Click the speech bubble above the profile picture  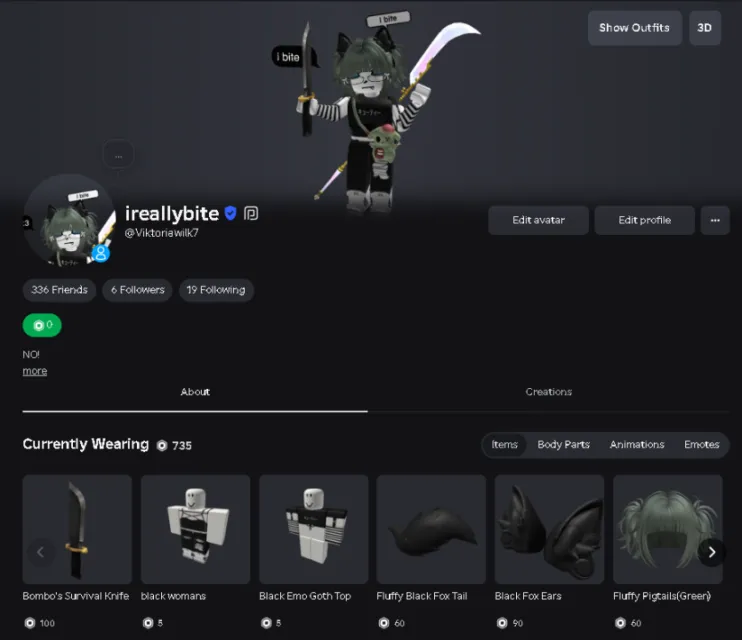coord(118,155)
